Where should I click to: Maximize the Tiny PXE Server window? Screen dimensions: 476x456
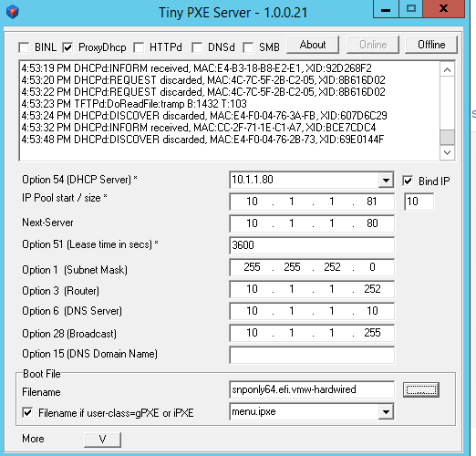410,8
